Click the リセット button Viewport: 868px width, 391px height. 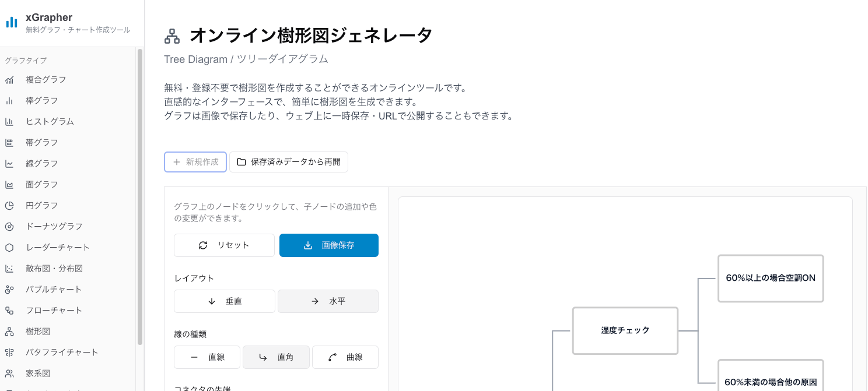click(224, 245)
